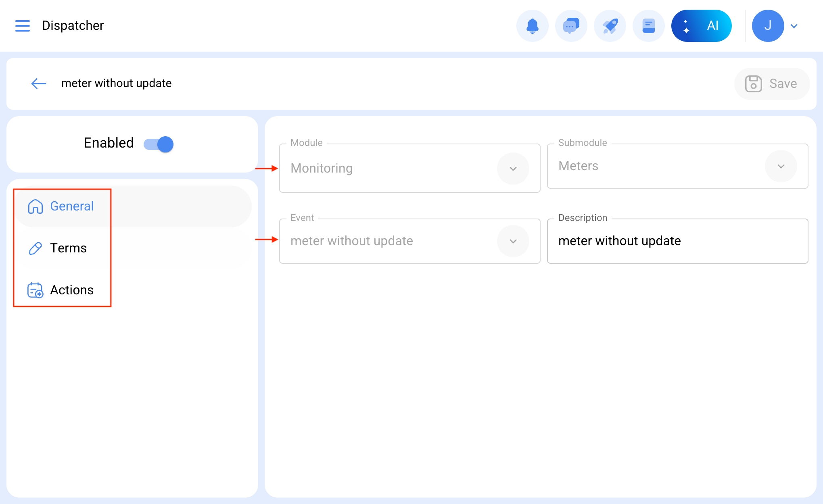This screenshot has width=823, height=504.
Task: Click the rocket launch icon
Action: 610,26
